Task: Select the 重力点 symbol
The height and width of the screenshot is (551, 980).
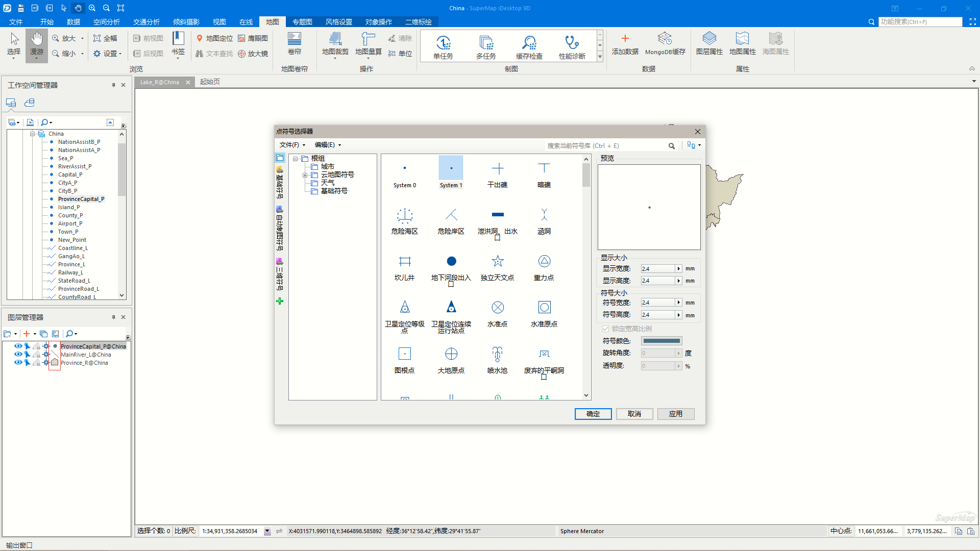Action: coord(544,262)
